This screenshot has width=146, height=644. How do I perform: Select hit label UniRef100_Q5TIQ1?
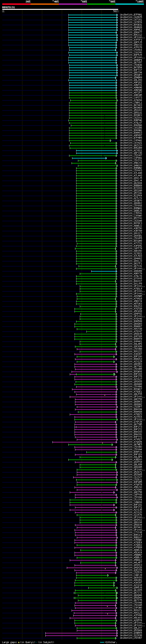(x=131, y=193)
